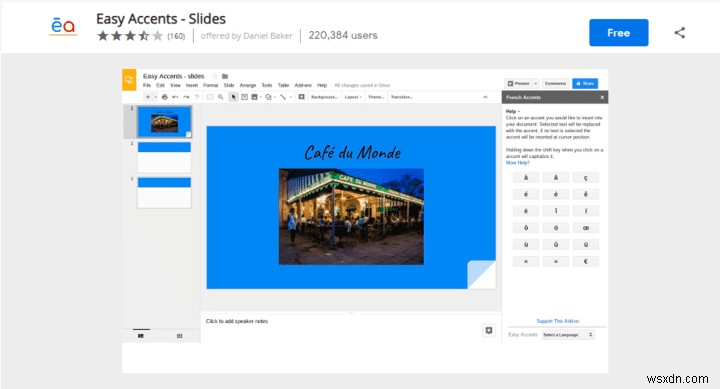Insert the ç accent character

(585, 178)
